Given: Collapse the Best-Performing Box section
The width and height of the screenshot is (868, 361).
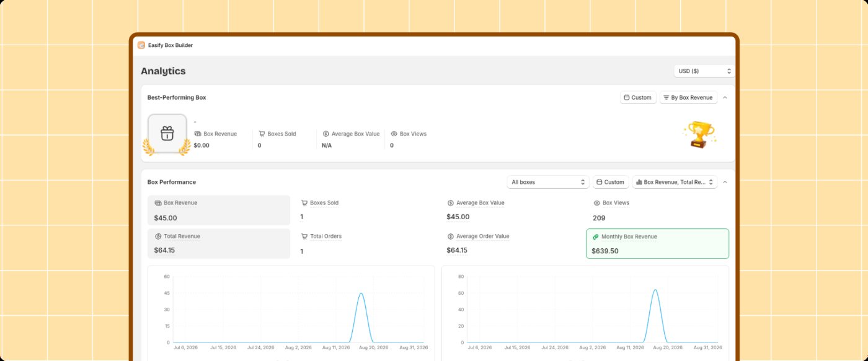Looking at the screenshot, I should 725,97.
